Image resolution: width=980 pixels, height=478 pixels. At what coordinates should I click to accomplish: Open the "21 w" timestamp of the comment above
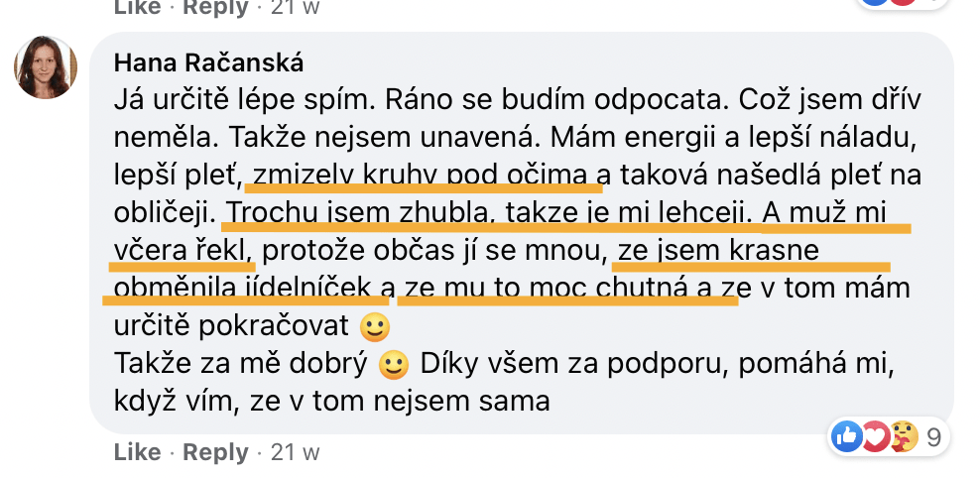coord(296,7)
